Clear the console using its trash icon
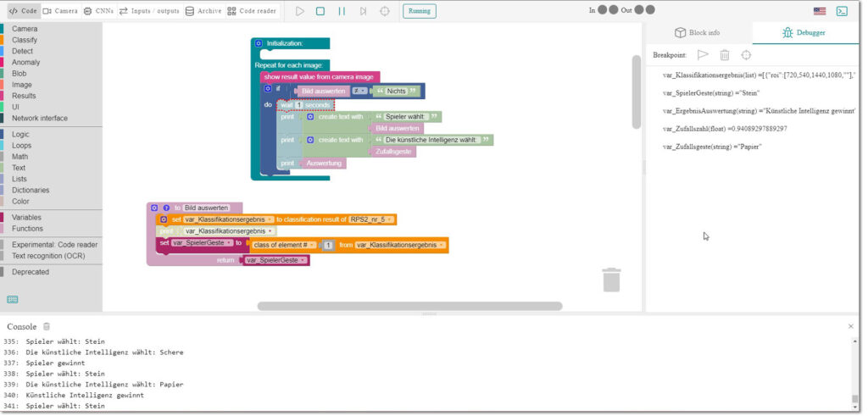Screen dimensions: 868x416 tap(47, 326)
